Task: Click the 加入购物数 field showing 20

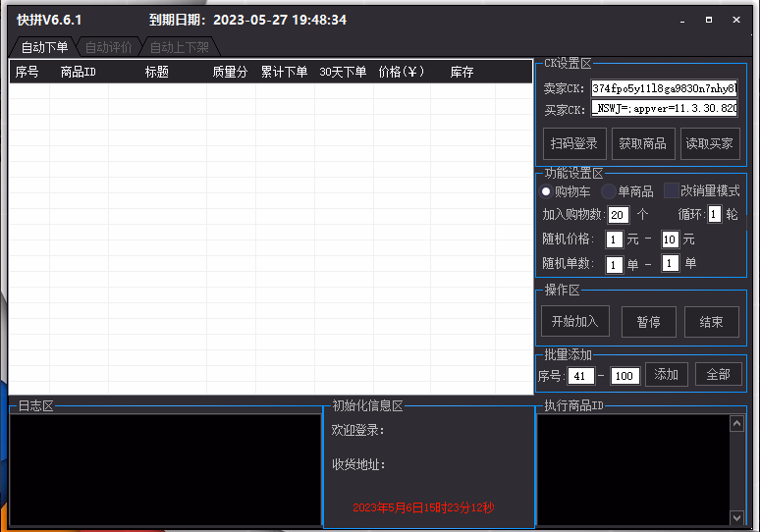Action: 618,215
